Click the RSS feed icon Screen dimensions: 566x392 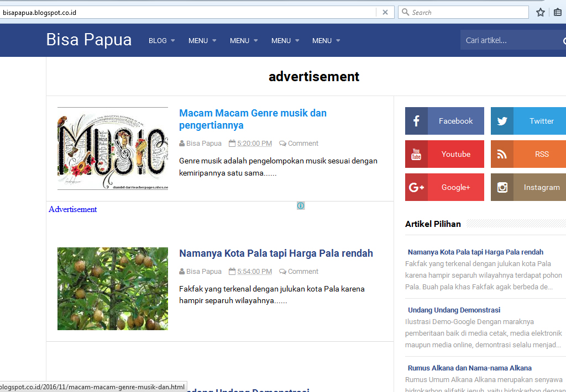[502, 154]
